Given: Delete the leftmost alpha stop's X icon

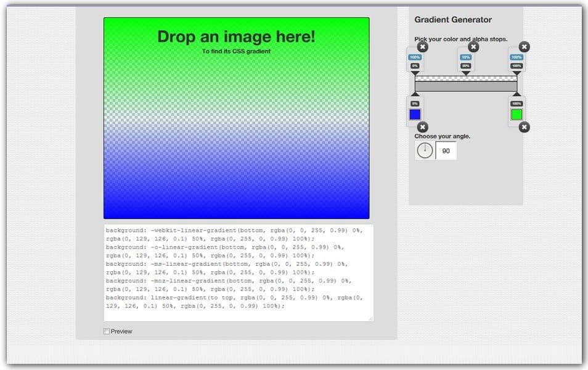Looking at the screenshot, I should (422, 47).
